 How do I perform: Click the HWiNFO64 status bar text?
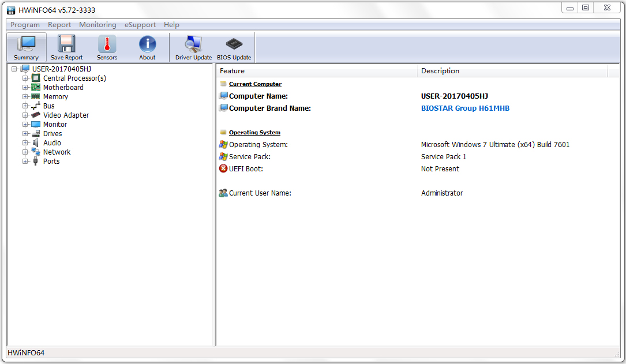click(26, 353)
